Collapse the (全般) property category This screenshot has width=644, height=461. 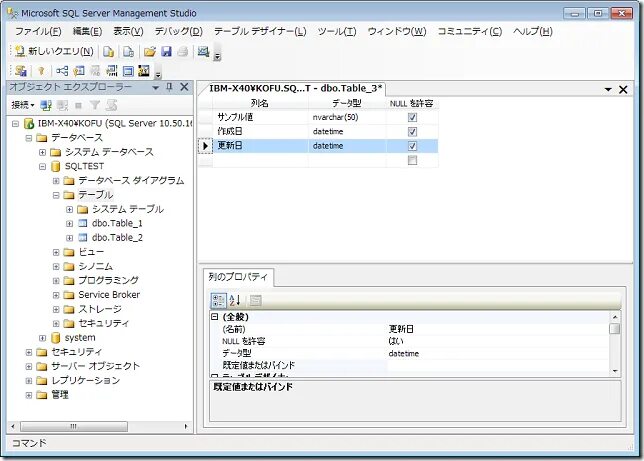point(214,317)
